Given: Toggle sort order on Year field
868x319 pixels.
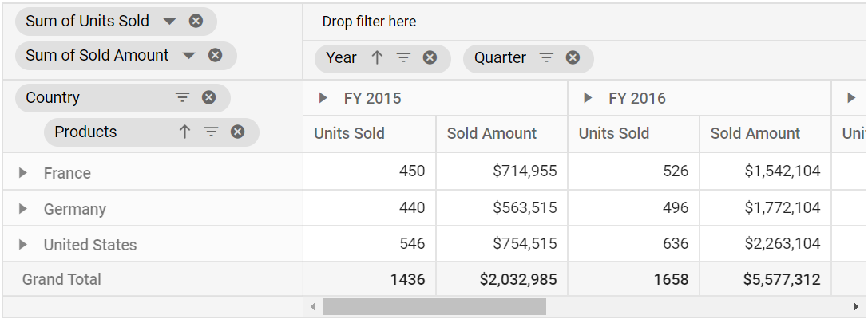Looking at the screenshot, I should [x=377, y=57].
